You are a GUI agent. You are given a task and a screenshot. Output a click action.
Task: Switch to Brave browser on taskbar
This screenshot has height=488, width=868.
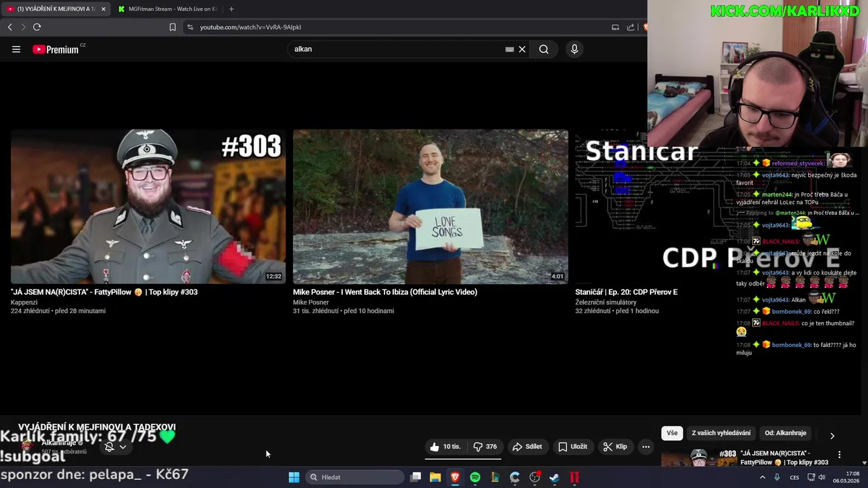coord(455,477)
